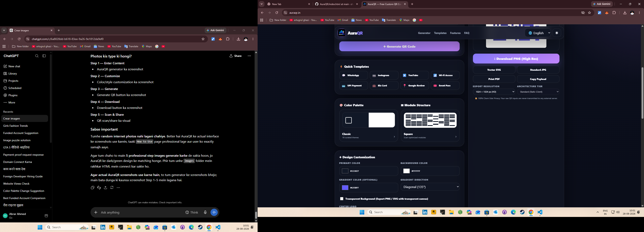Bookmark auraqr.in with the star icon
The height and width of the screenshot is (232, 644).
pos(589,13)
